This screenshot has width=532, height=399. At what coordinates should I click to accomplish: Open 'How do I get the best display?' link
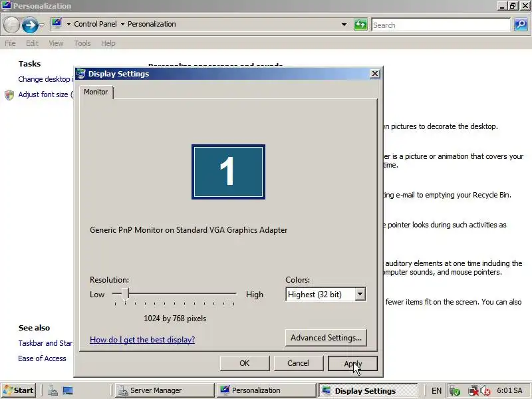[x=142, y=340]
